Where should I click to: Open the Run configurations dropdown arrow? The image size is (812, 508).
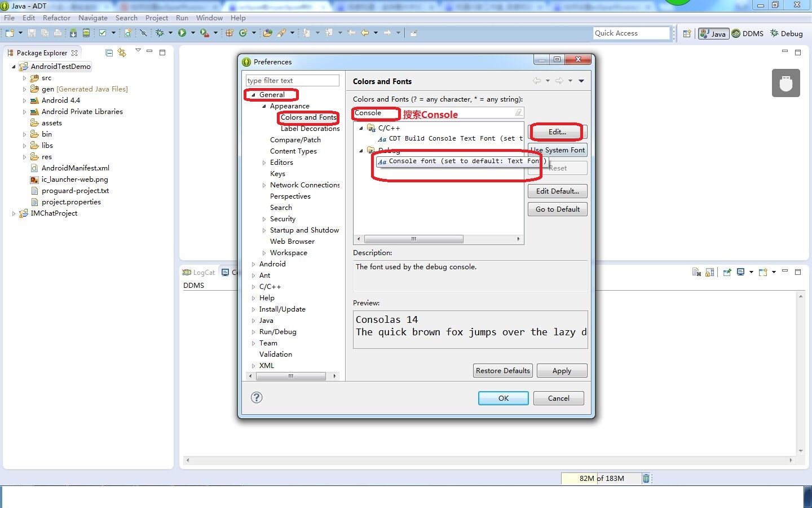click(193, 33)
